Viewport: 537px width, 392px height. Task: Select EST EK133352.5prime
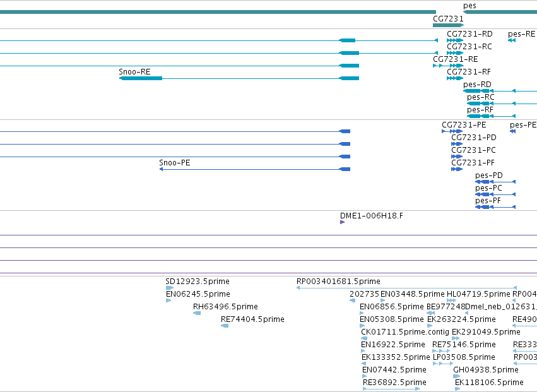click(396, 357)
